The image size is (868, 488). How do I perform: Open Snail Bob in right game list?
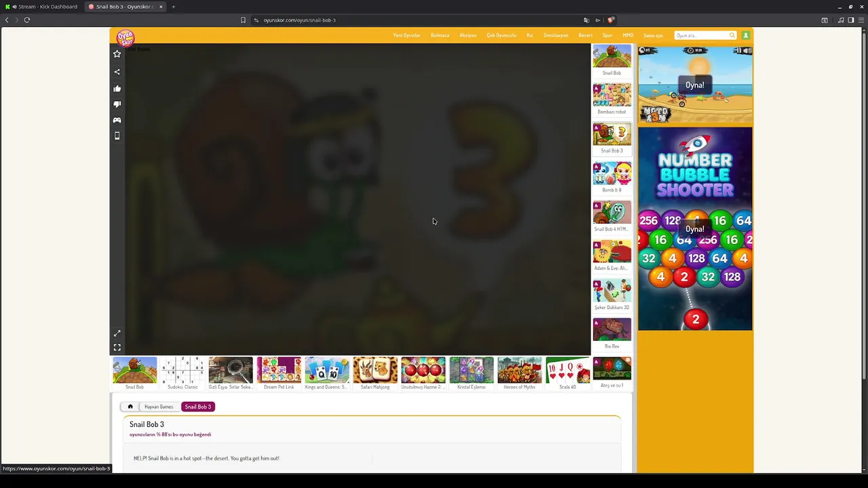click(x=612, y=60)
